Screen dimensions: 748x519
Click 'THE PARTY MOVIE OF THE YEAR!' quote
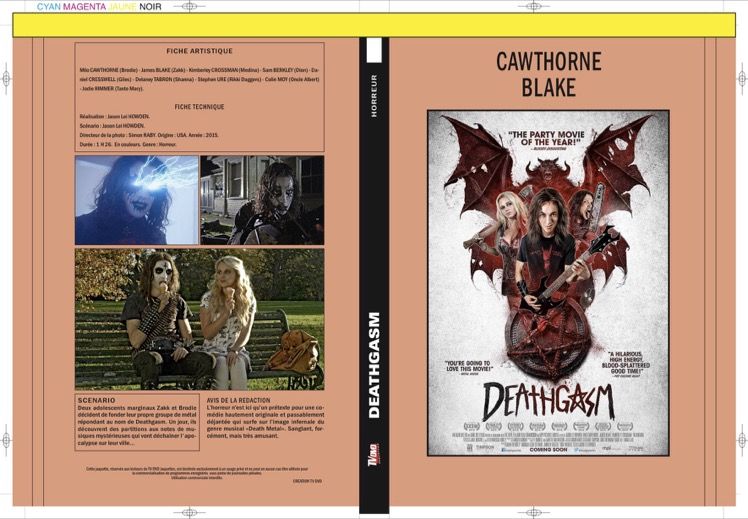[546, 138]
